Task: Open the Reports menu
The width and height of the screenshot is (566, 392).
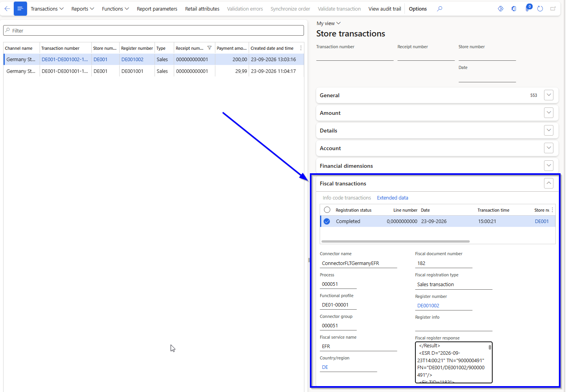Action: pyautogui.click(x=83, y=9)
